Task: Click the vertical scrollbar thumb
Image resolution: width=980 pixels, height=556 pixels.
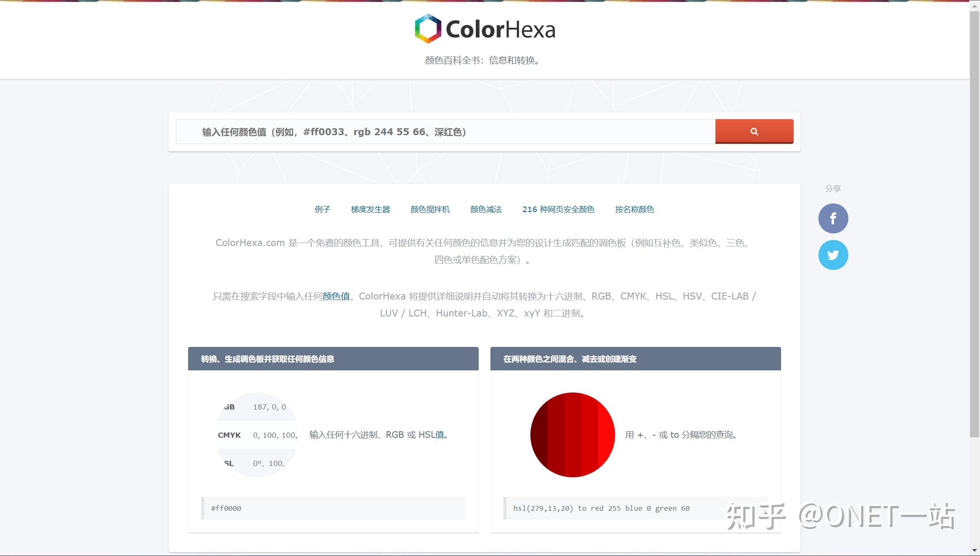Action: coord(975,224)
